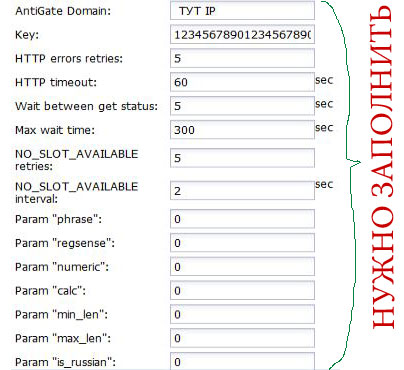The image size is (404, 370).
Task: Select the HTTP timeout field
Action: (242, 82)
